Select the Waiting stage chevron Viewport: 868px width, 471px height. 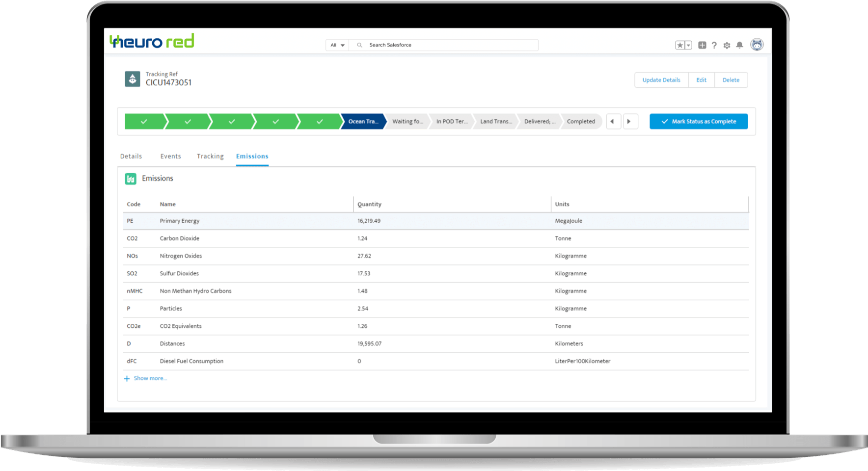pyautogui.click(x=407, y=121)
